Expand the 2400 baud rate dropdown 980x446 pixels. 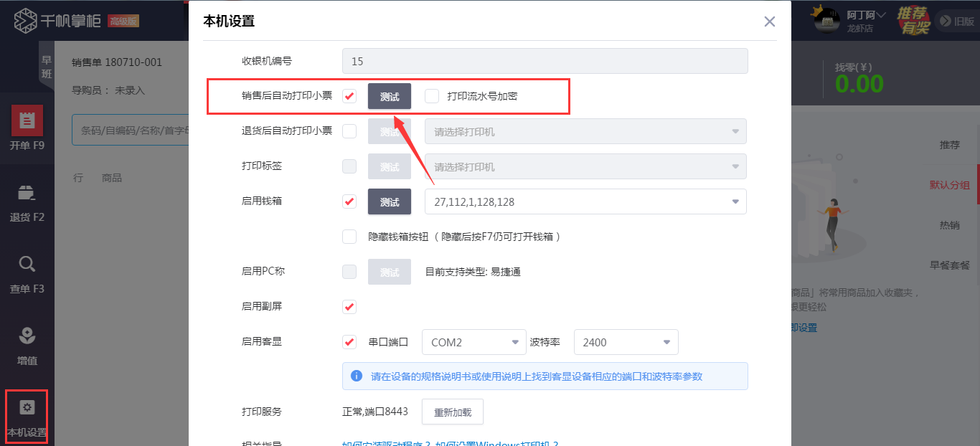[625, 342]
